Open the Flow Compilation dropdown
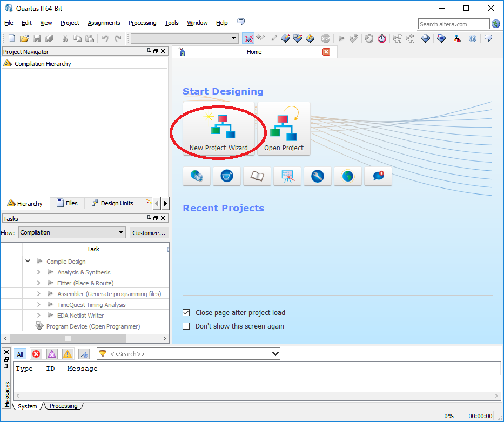This screenshot has width=504, height=422. pos(72,232)
